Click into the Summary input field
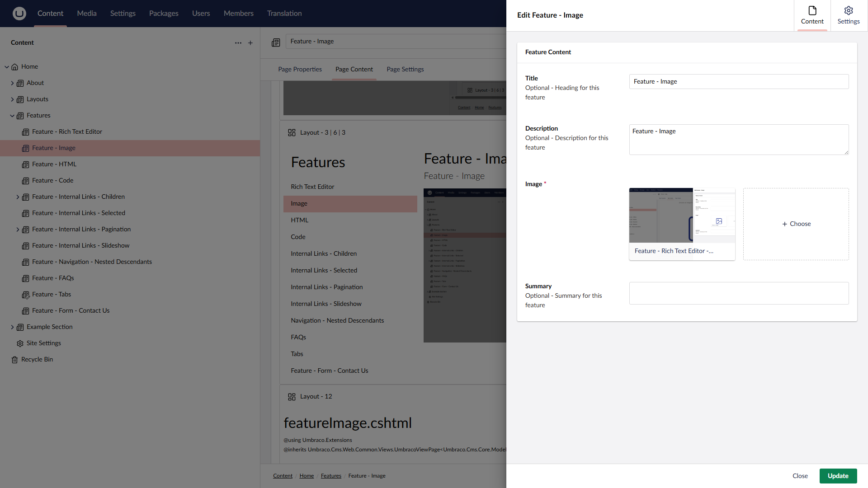 738,293
